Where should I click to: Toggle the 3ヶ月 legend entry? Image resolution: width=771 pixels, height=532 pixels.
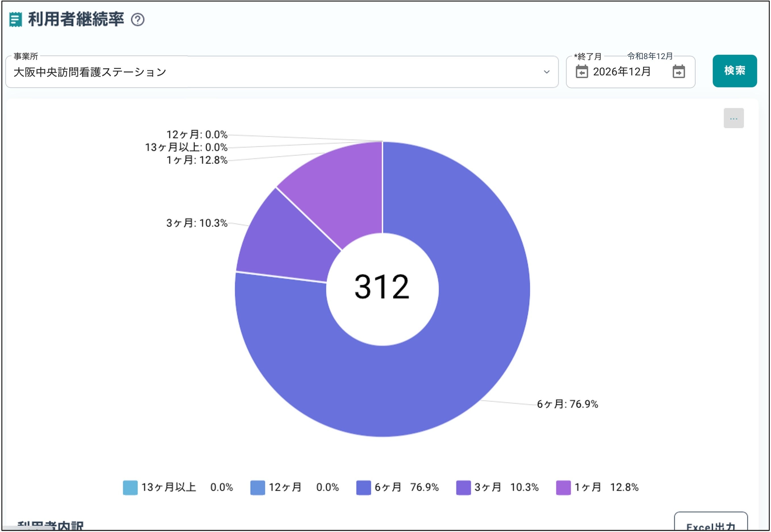(487, 487)
